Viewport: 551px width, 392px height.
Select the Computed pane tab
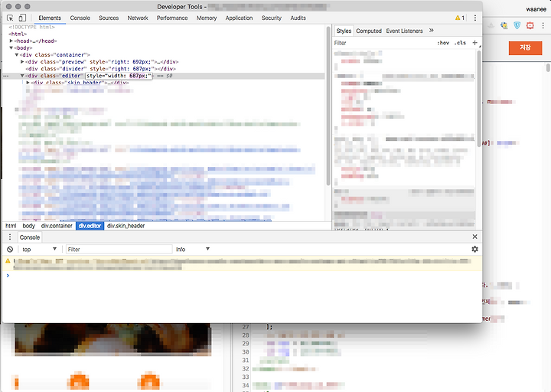369,31
